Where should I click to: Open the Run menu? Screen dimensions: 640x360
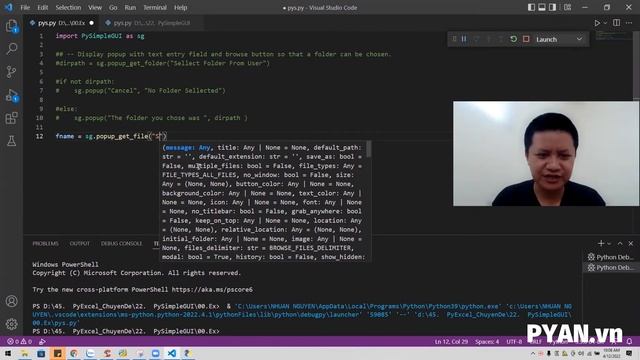130,7
